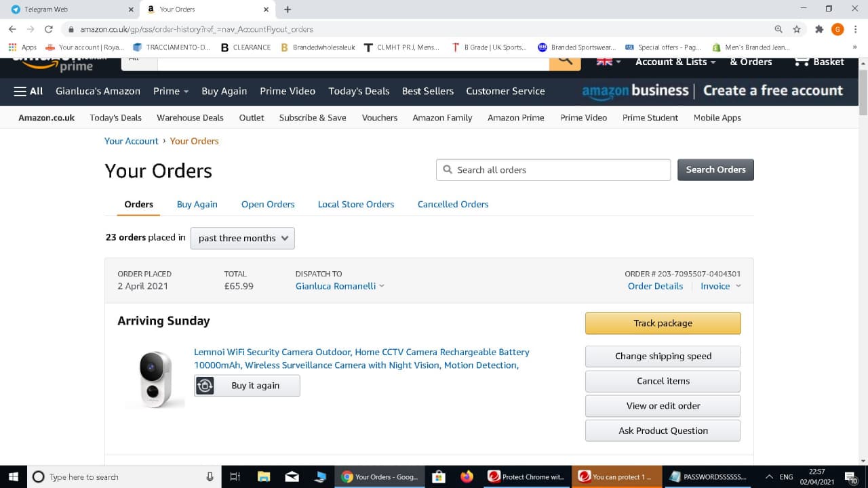The height and width of the screenshot is (488, 868).
Task: Click the Chrome profile avatar G
Action: coord(837,29)
